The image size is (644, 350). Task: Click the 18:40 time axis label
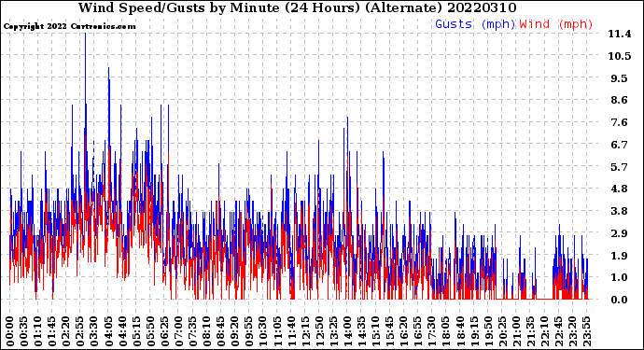(x=459, y=331)
